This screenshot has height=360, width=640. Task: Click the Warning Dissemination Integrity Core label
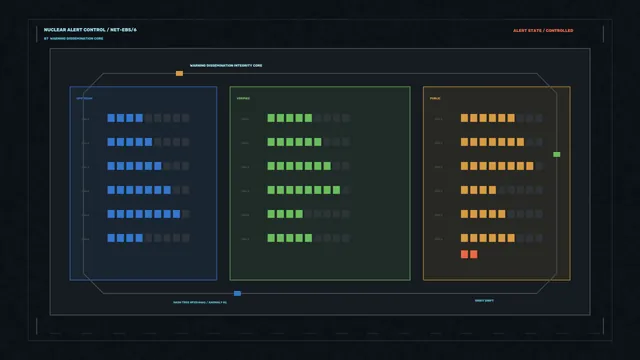(x=226, y=65)
